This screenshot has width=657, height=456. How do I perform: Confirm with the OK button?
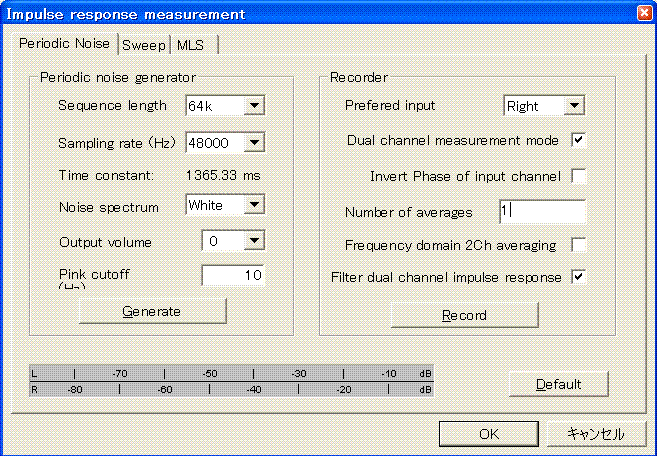pos(488,434)
